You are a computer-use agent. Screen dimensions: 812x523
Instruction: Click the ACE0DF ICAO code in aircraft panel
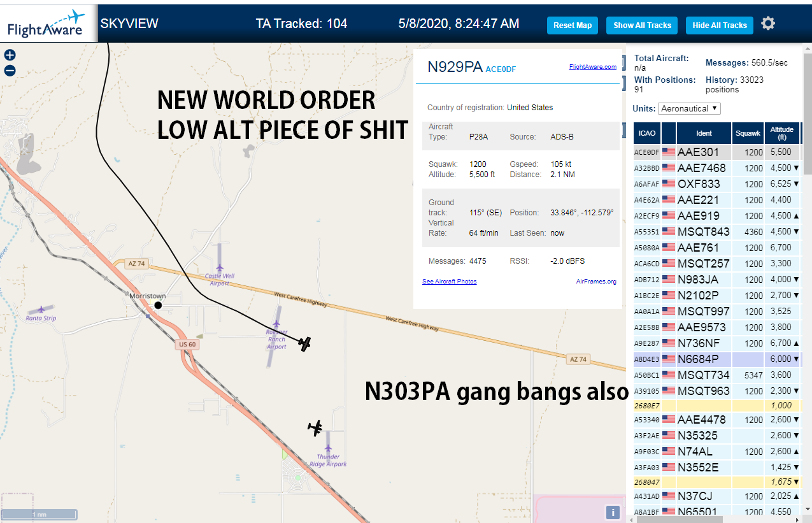(501, 69)
